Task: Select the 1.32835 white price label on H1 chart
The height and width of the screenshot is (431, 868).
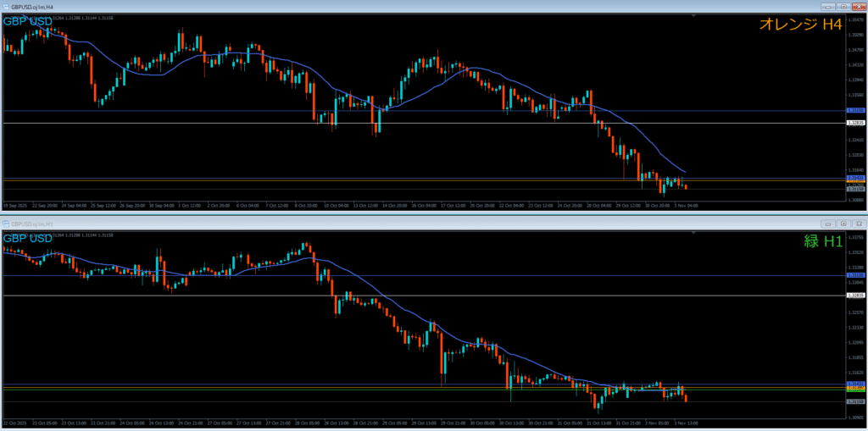Action: coord(855,296)
